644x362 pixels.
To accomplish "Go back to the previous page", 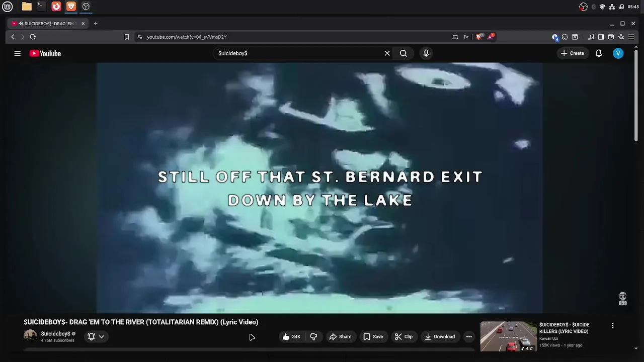I will pos(13,37).
